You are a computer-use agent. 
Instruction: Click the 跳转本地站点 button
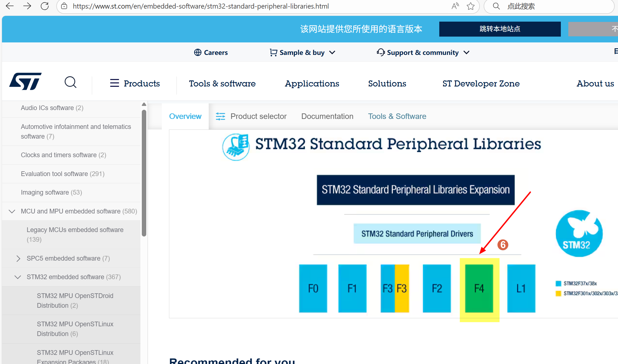pyautogui.click(x=500, y=29)
